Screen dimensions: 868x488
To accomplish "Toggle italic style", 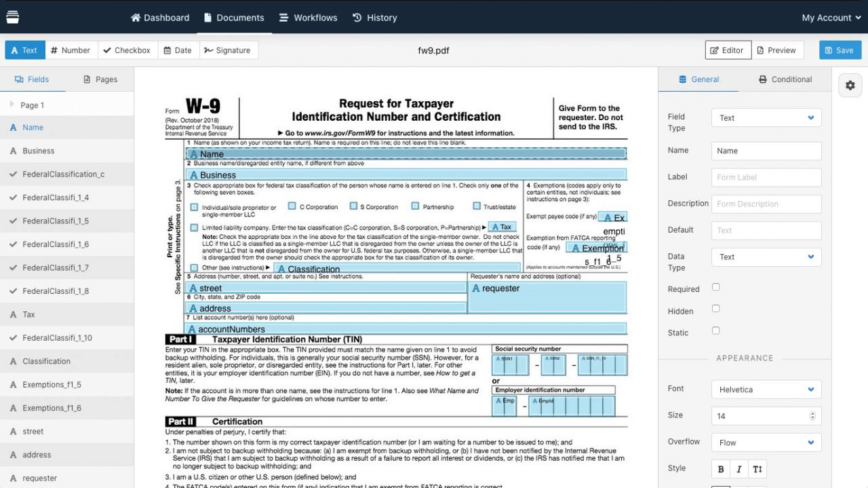I will 739,469.
